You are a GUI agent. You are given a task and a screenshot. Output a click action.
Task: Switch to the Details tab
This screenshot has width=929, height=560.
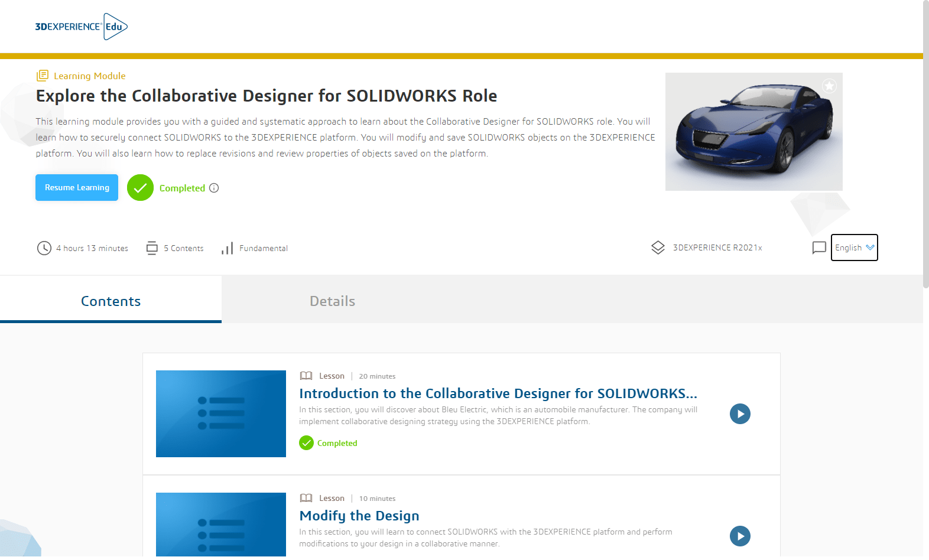click(332, 301)
